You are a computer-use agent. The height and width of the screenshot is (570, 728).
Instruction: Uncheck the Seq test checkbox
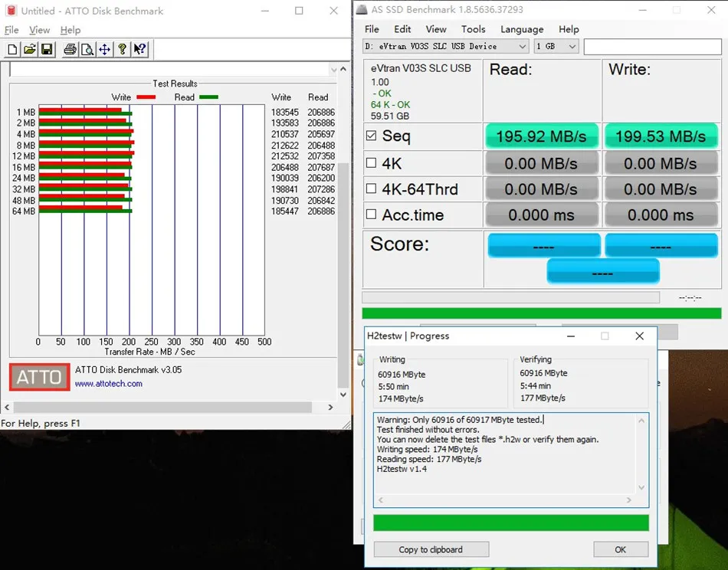pos(372,136)
